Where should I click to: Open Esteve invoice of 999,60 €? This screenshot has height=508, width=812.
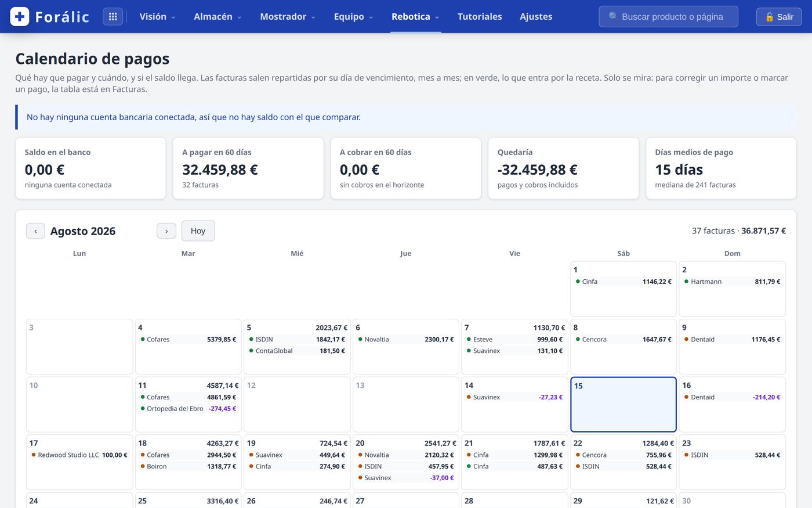click(x=514, y=340)
